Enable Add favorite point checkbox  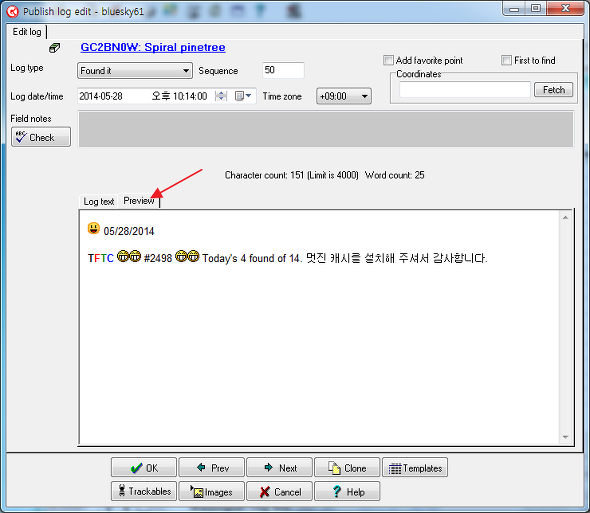pyautogui.click(x=388, y=60)
